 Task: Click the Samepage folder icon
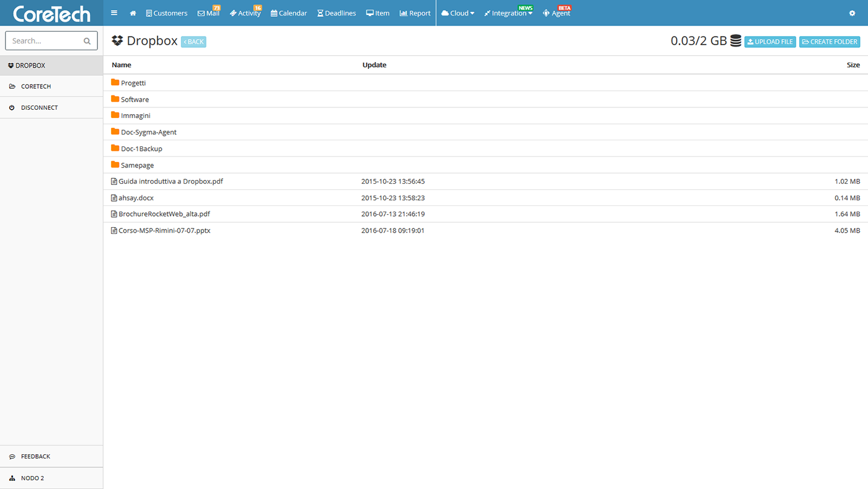(115, 164)
